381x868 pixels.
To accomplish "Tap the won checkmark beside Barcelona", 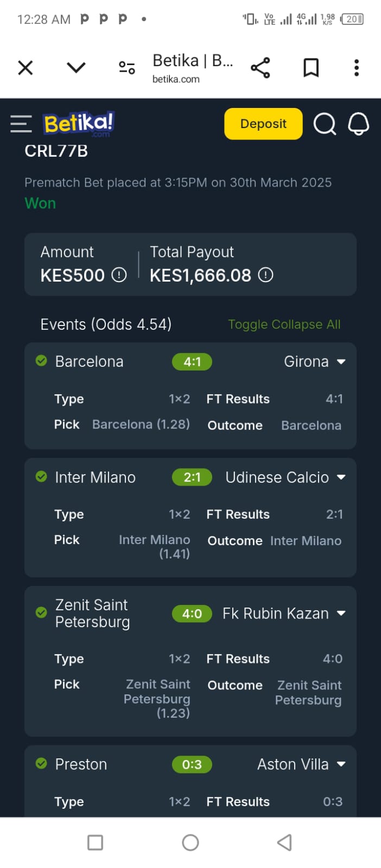I will pyautogui.click(x=41, y=361).
